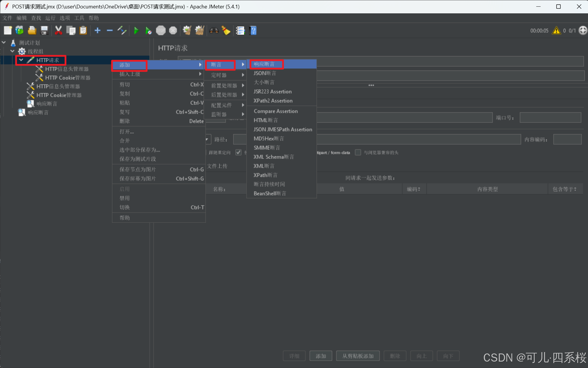Viewport: 588px width, 368px height.
Task: Toggle the checked checkbox beside 跟随重定向
Action: click(x=238, y=152)
